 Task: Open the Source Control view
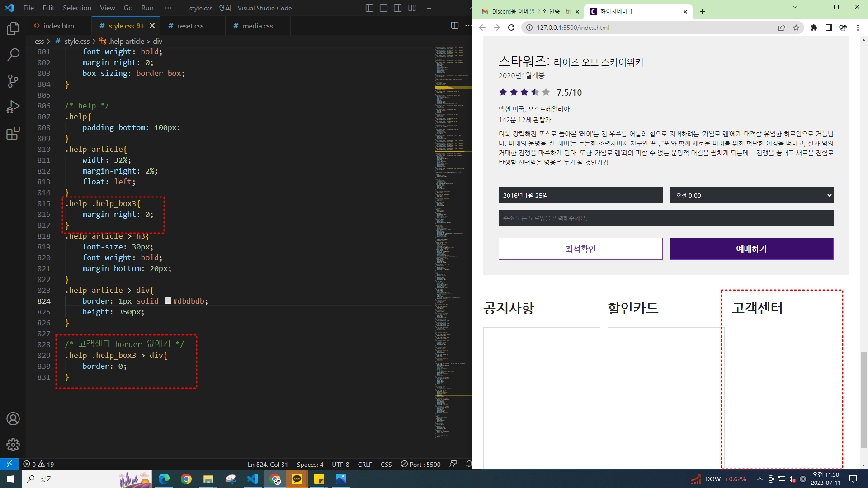pyautogui.click(x=13, y=81)
